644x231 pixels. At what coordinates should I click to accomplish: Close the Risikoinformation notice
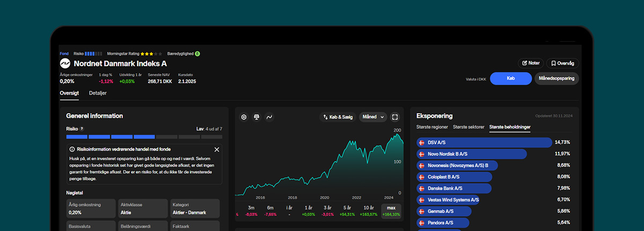click(x=217, y=149)
